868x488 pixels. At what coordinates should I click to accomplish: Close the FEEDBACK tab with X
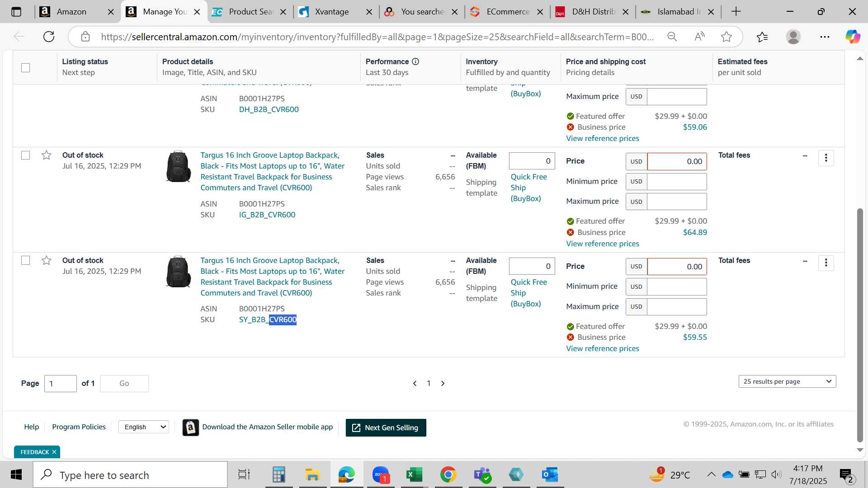54,452
